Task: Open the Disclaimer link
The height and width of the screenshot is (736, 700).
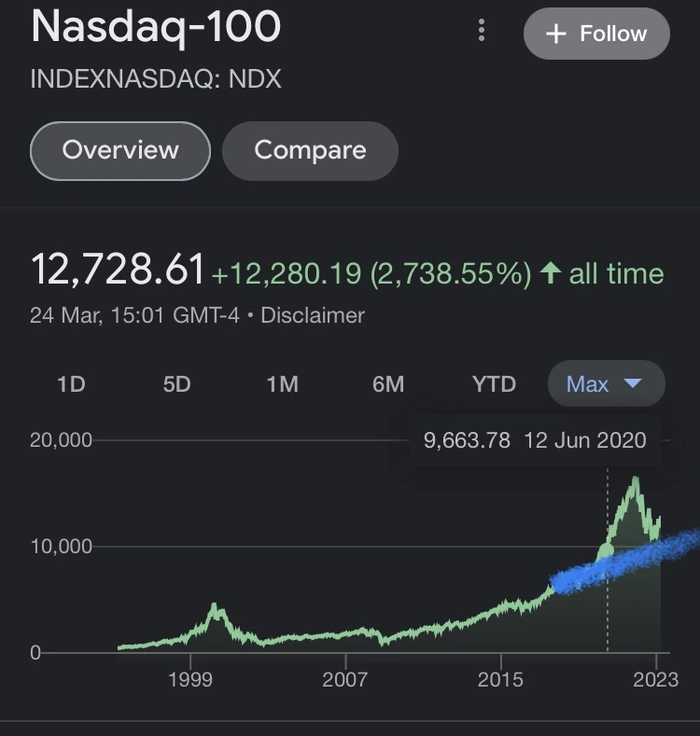Action: click(x=313, y=315)
